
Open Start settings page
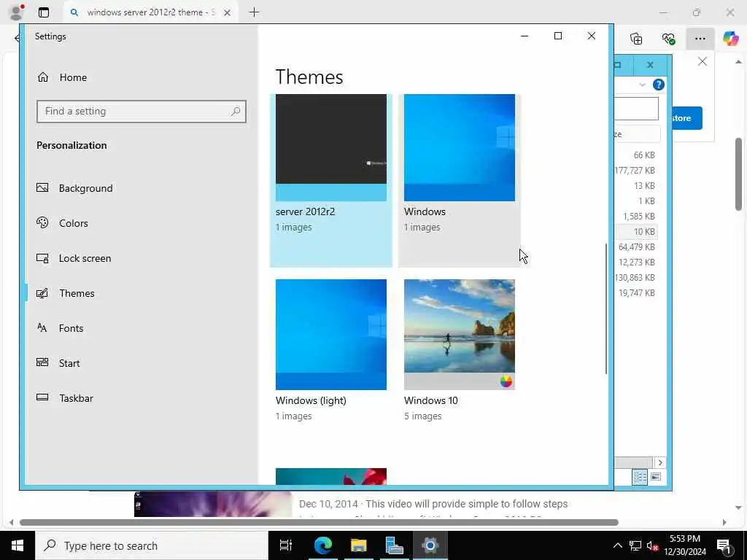(58, 363)
